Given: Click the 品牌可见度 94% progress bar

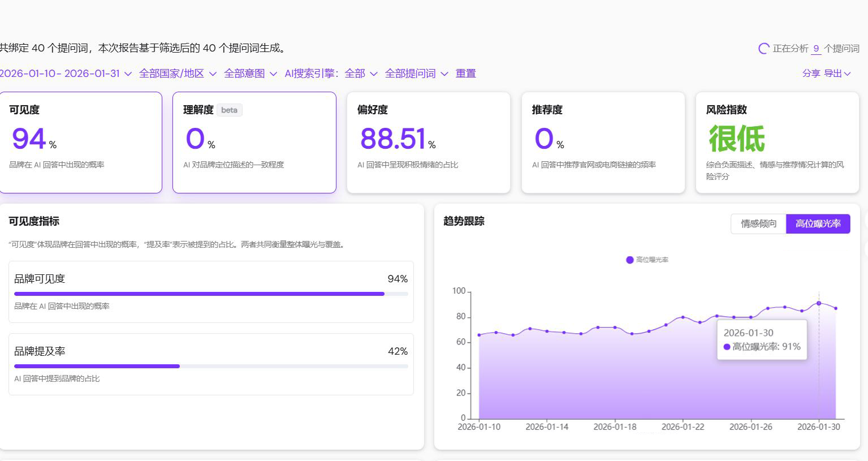Looking at the screenshot, I should coord(211,294).
